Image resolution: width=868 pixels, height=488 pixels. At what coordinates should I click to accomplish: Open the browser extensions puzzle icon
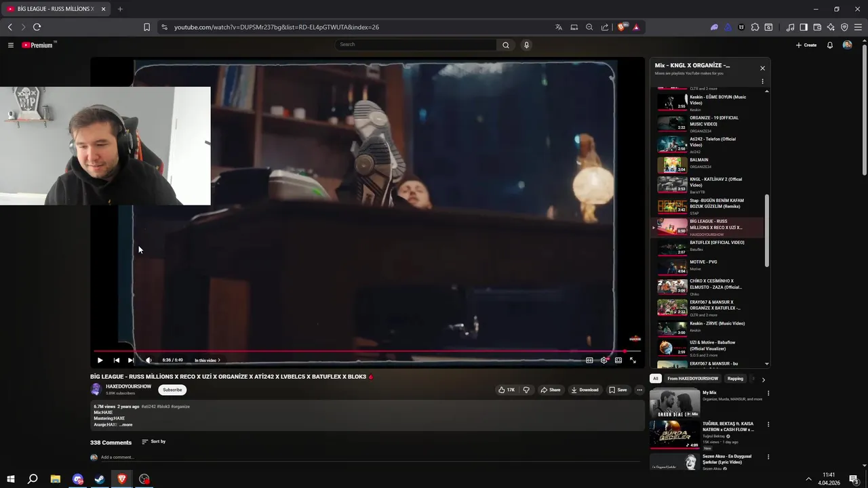coord(755,27)
